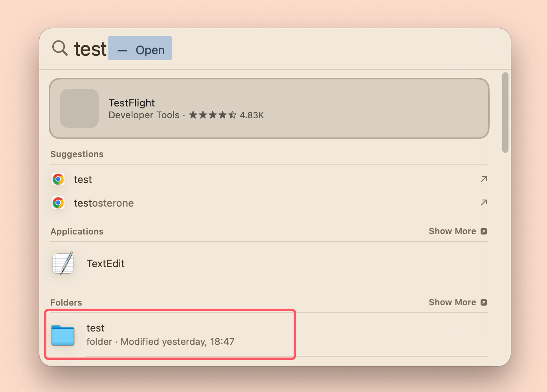
Task: Click the results list scrollbar
Action: point(505,112)
